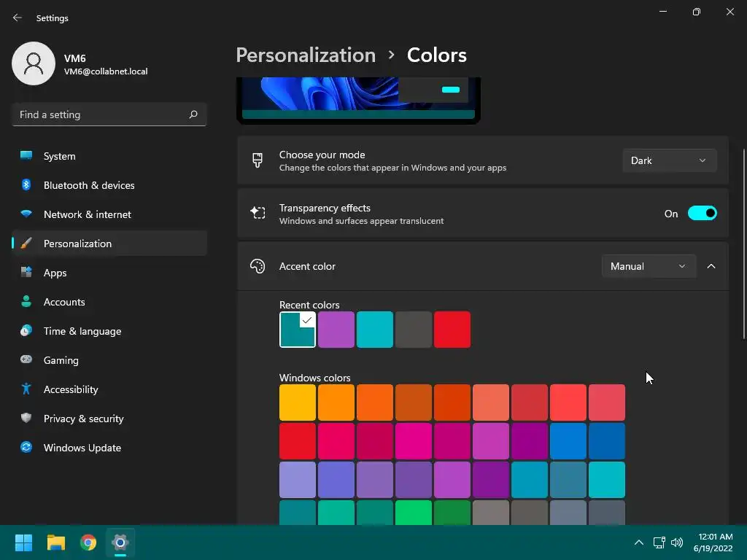This screenshot has height=560, width=747.
Task: Select Accessibility in the sidebar
Action: 109,389
